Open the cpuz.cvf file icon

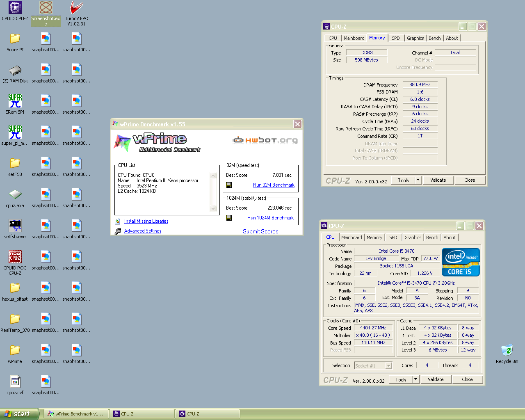coord(15,385)
